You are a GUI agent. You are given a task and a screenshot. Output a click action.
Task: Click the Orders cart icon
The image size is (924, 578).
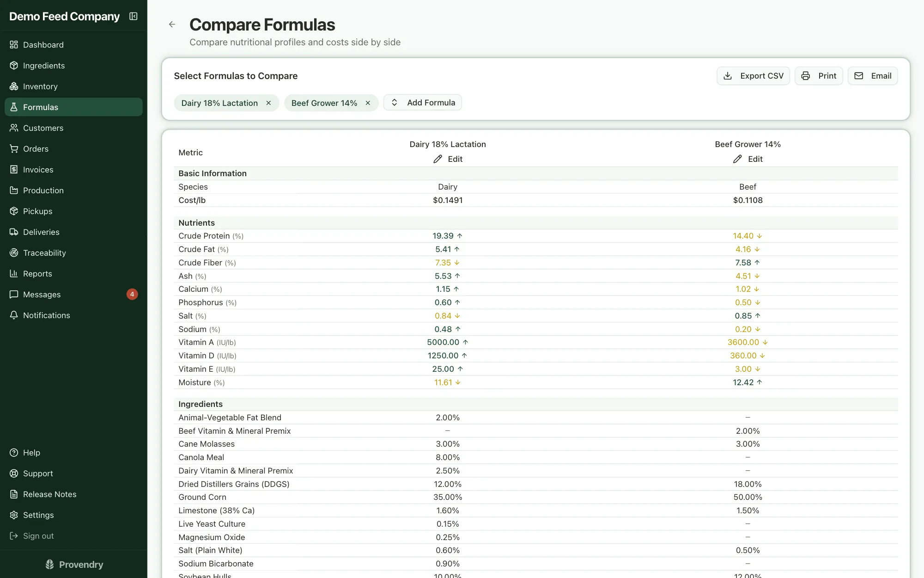click(x=14, y=148)
